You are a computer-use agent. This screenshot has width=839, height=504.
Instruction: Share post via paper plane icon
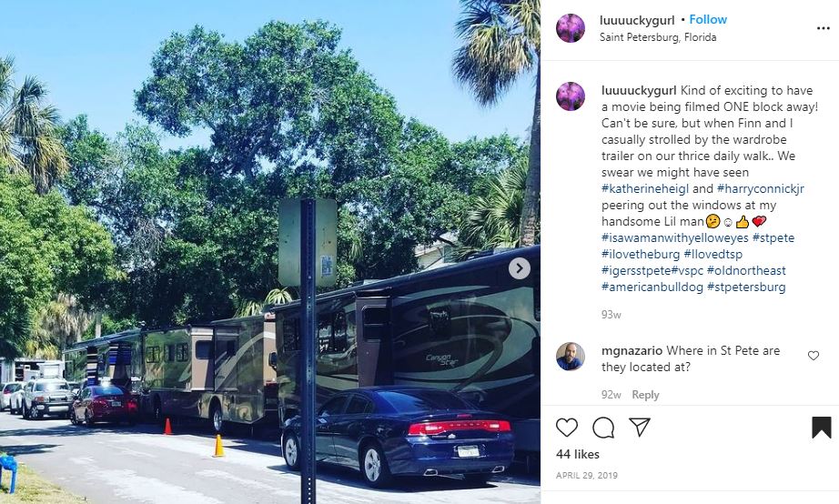[x=640, y=427]
